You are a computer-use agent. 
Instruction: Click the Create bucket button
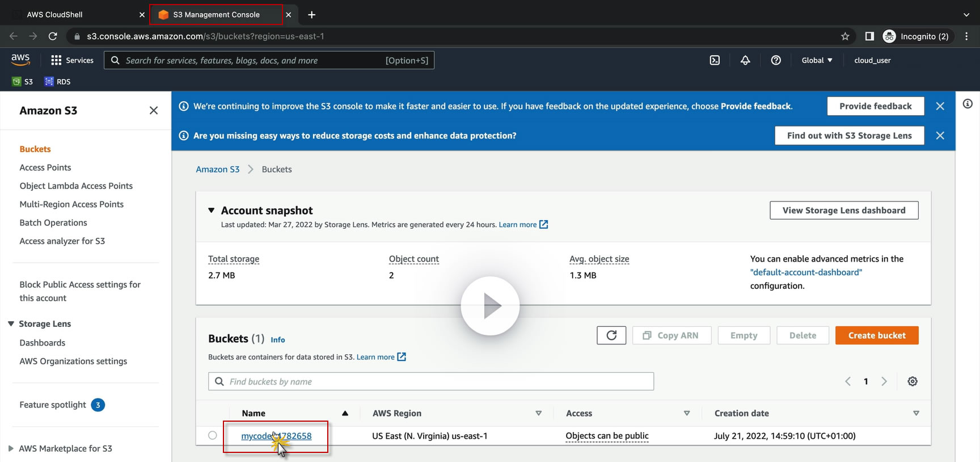click(877, 335)
